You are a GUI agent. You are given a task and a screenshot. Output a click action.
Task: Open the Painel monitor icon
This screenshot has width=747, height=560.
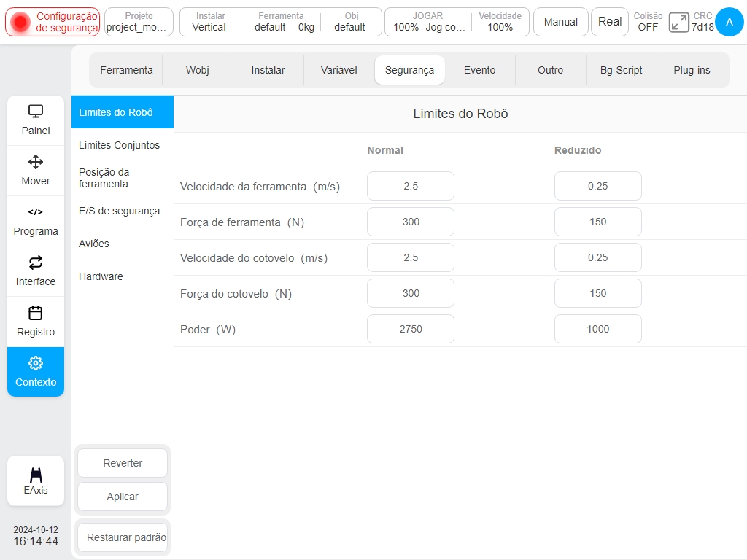click(x=36, y=112)
